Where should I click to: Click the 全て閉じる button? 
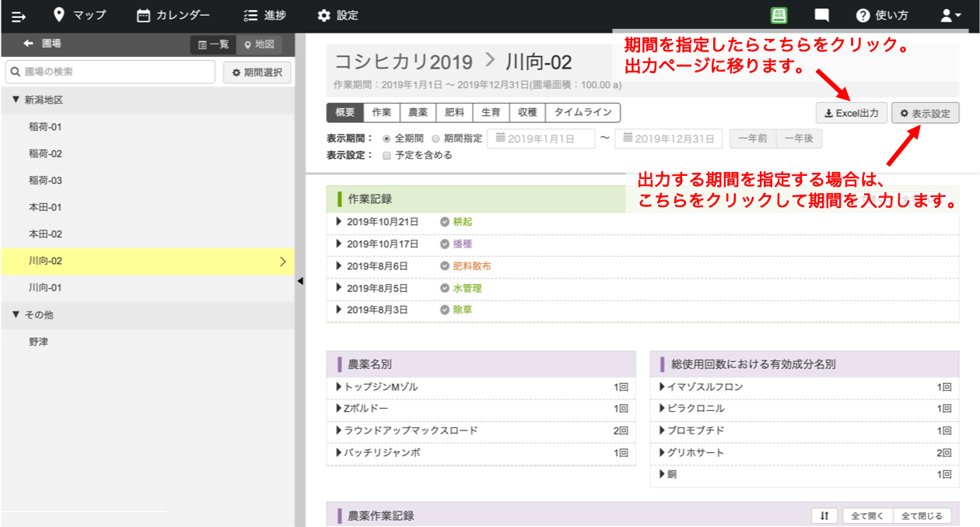click(922, 516)
